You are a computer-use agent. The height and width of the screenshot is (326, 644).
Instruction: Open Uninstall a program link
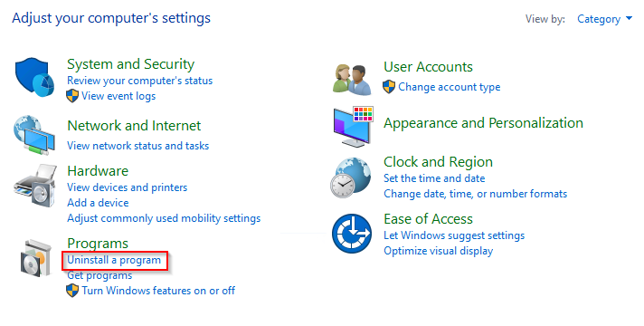pyautogui.click(x=114, y=260)
